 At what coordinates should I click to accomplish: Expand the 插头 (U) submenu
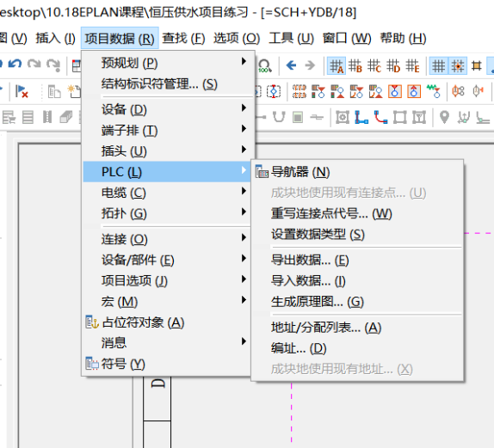pos(169,151)
